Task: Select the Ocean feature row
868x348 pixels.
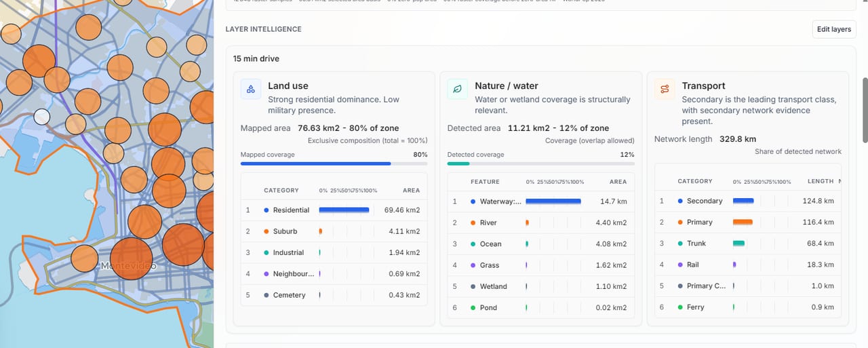Action: point(541,244)
